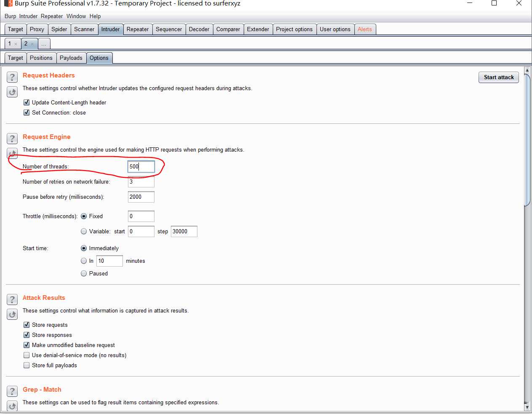Select Fixed throttle radio button
532x414 pixels.
point(84,216)
